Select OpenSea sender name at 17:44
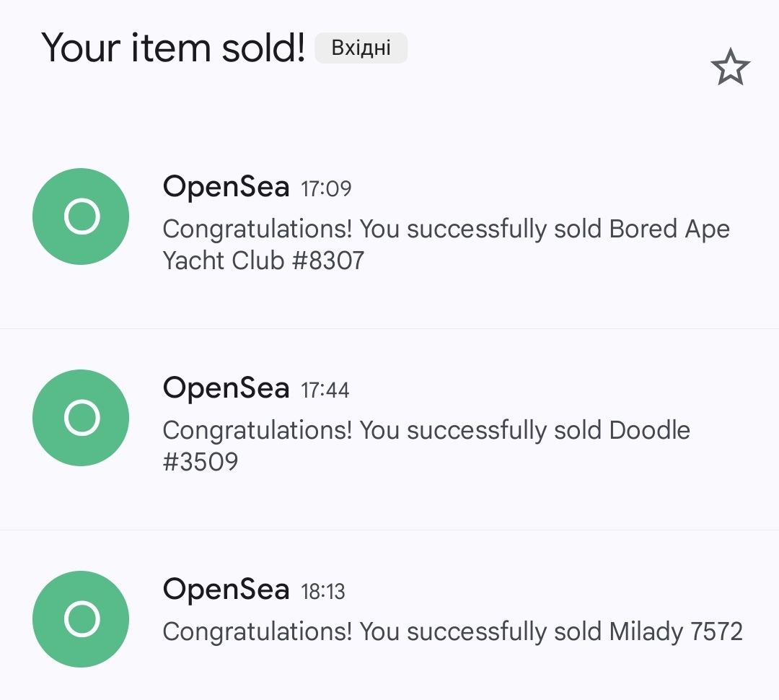779x700 pixels. (x=226, y=388)
